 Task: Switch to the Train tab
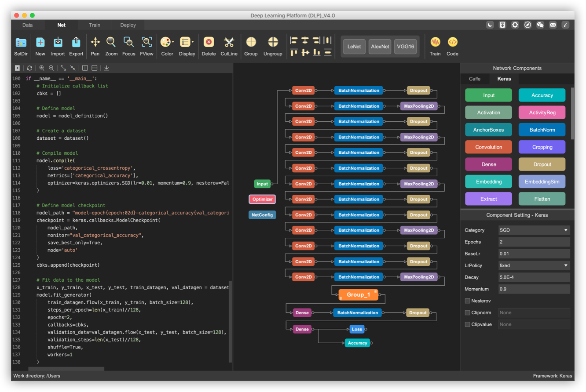point(95,25)
